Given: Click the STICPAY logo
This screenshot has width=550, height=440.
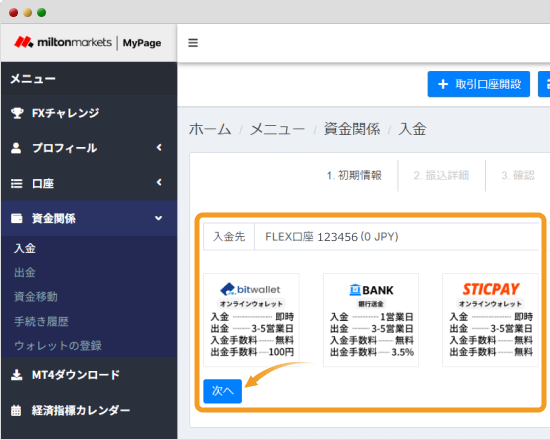Looking at the screenshot, I should point(491,289).
